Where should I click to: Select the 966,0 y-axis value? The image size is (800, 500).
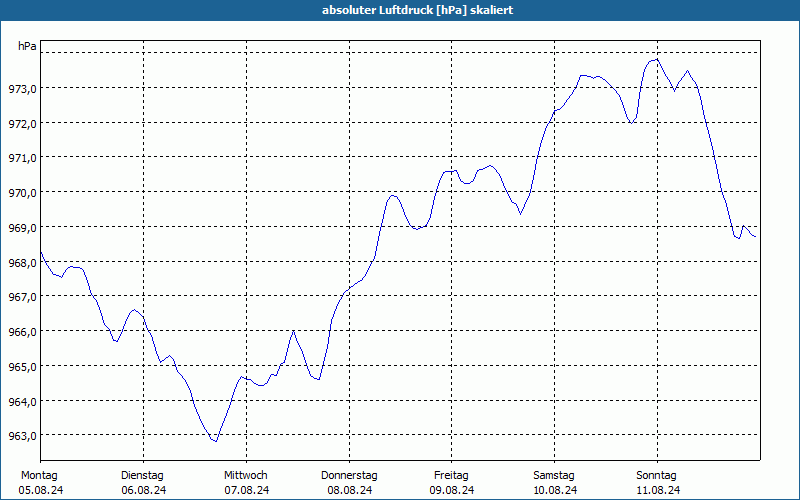point(22,333)
